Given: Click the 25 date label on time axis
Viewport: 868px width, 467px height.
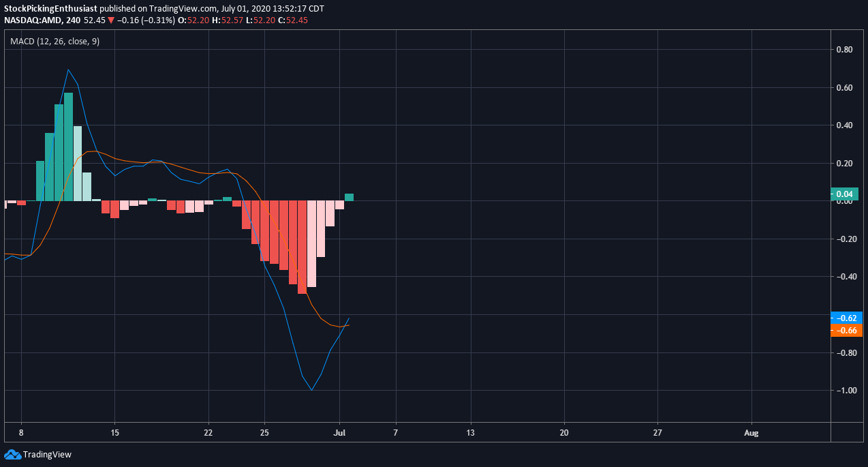Looking at the screenshot, I should pos(264,433).
